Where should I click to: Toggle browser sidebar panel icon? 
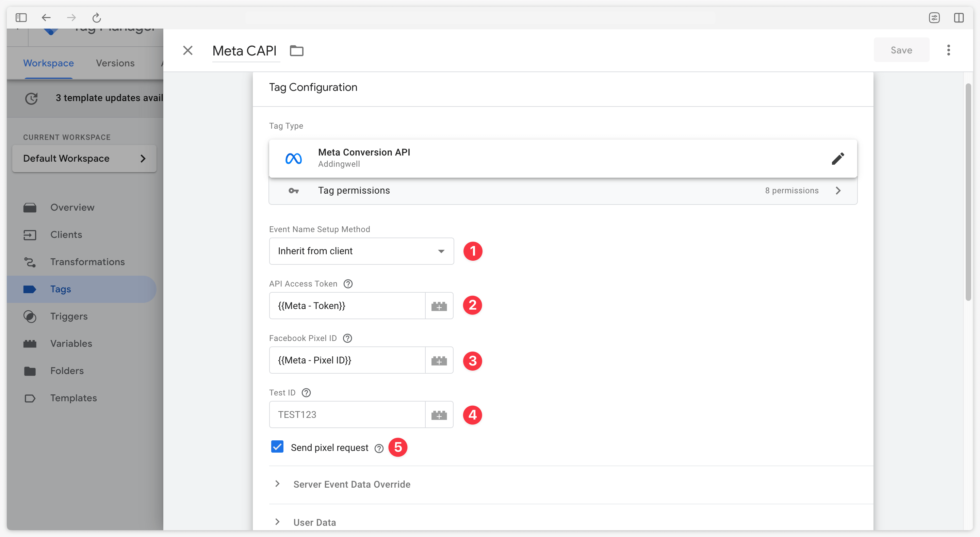[21, 17]
